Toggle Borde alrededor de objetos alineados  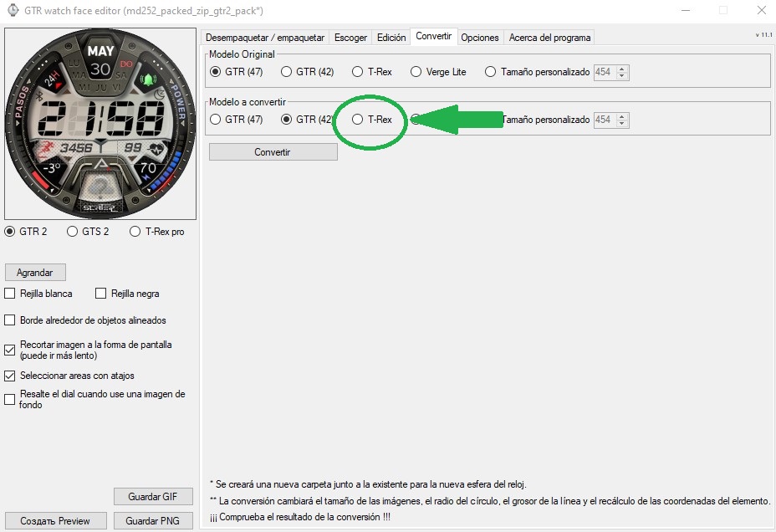10,320
